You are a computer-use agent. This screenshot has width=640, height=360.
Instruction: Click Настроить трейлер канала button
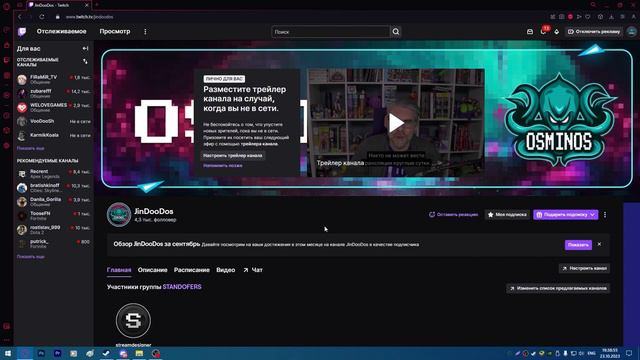tap(233, 156)
